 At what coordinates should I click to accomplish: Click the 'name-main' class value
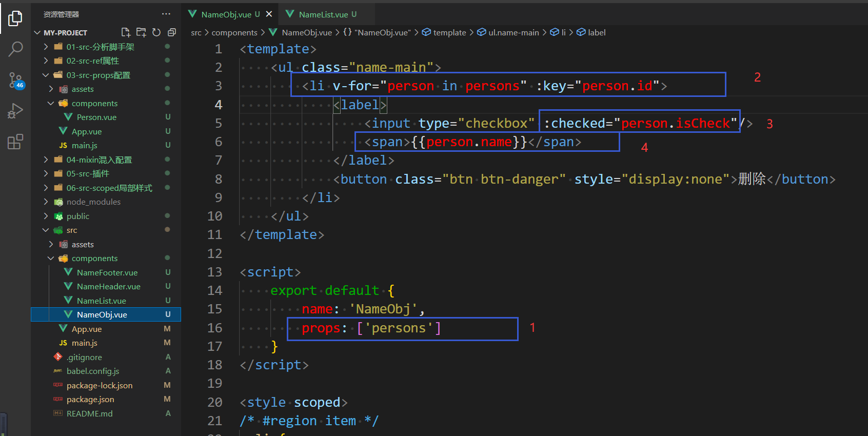click(x=391, y=67)
